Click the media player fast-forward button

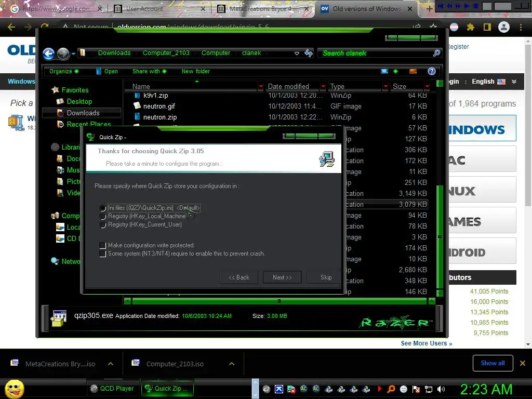pos(458,6)
